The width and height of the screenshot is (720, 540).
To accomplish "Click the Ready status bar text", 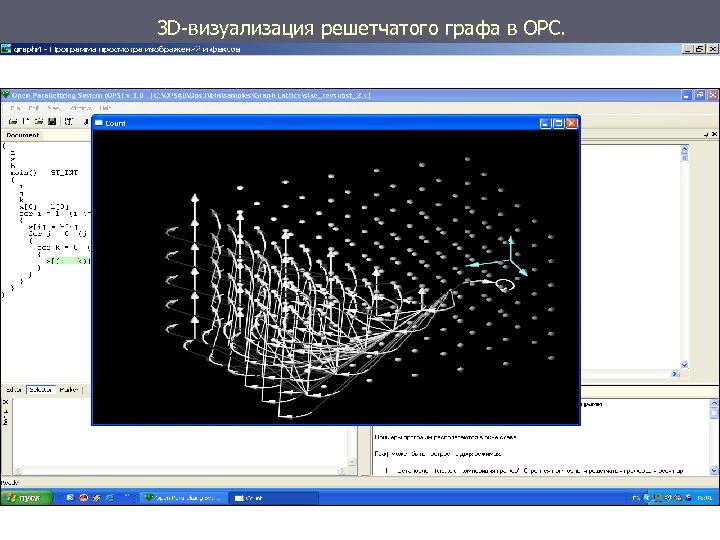I will coord(9,483).
